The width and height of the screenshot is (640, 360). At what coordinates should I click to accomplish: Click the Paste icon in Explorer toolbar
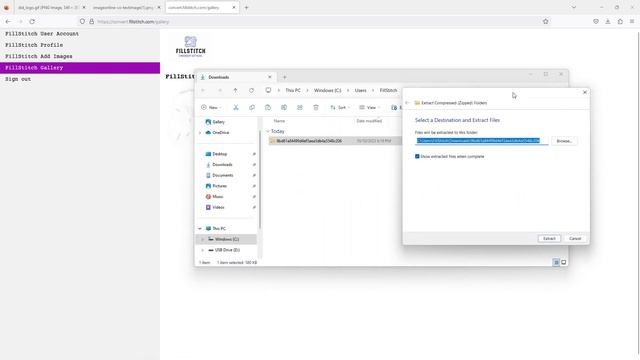268,107
